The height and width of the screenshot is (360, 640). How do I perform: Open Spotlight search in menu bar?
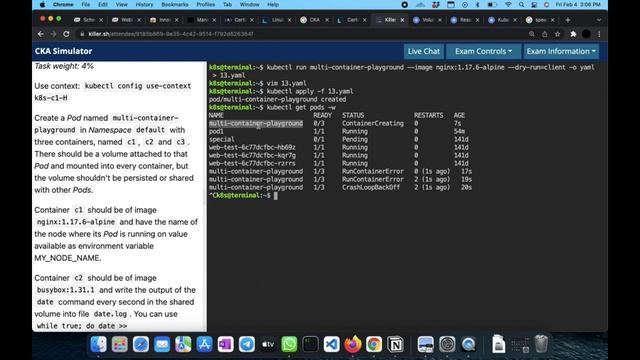[521, 4]
